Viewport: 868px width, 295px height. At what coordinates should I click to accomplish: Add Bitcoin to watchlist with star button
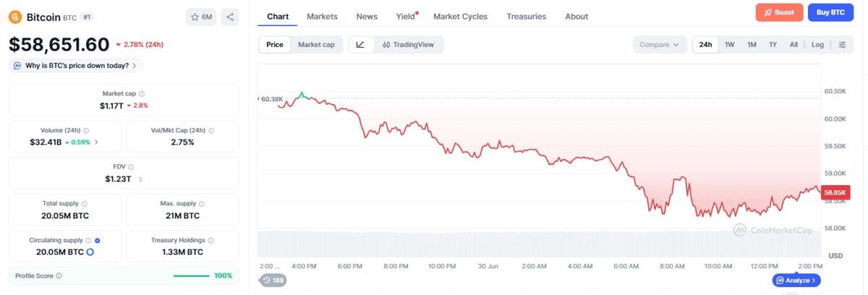click(x=201, y=17)
